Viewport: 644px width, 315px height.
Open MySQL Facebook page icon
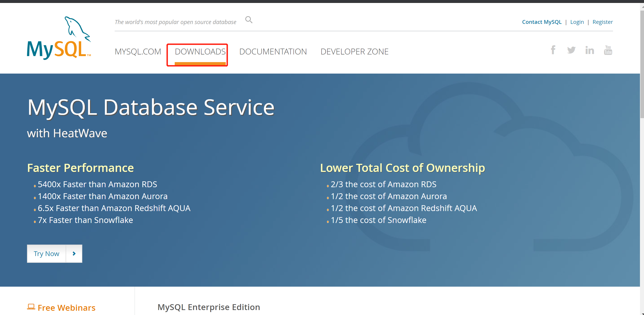(553, 50)
